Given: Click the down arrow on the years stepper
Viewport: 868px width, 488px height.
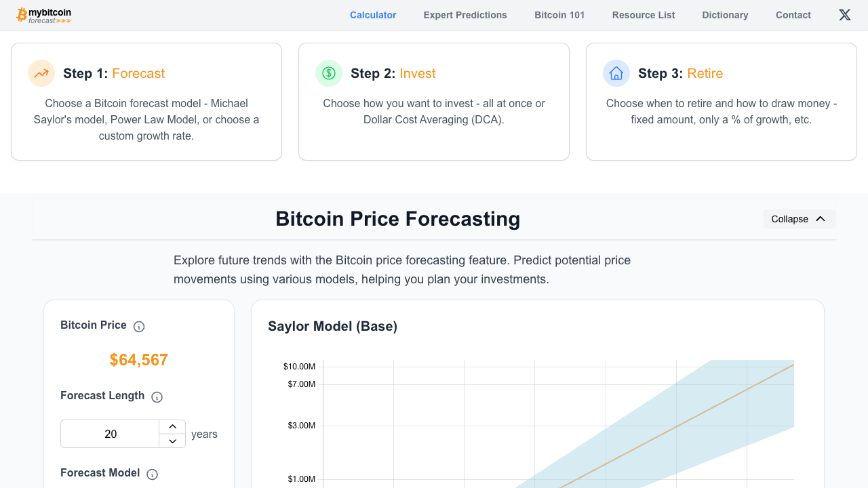Looking at the screenshot, I should (x=172, y=442).
